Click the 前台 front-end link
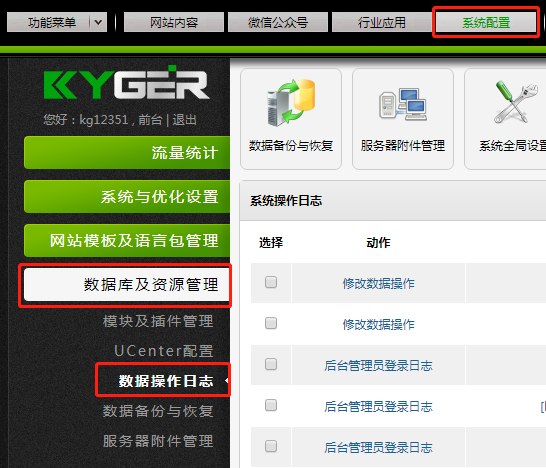Screen dimensions: 546x468 [150, 120]
